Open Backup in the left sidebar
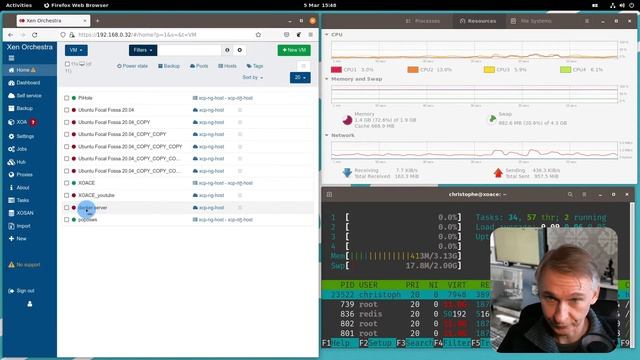The width and height of the screenshot is (640, 360). click(20, 108)
